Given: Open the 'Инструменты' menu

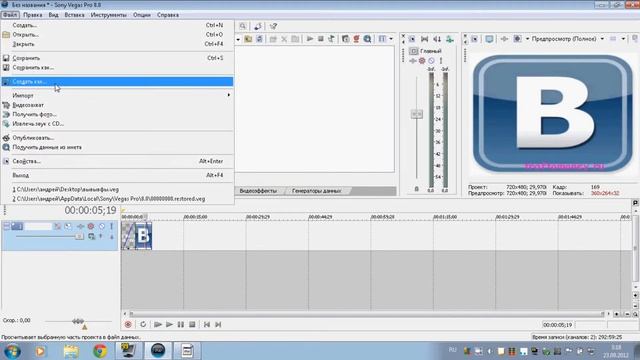Looking at the screenshot, I should click(x=109, y=15).
